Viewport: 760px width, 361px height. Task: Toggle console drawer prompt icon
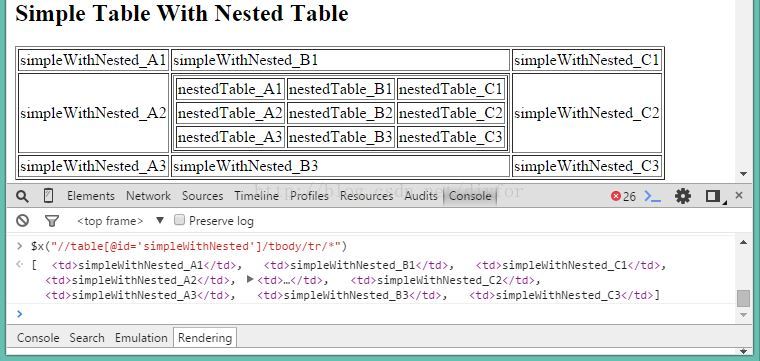coord(652,196)
